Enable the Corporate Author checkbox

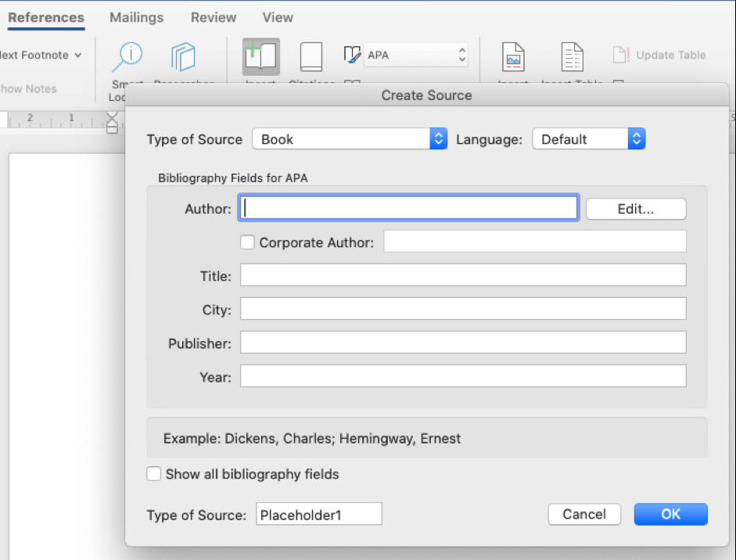coord(247,242)
